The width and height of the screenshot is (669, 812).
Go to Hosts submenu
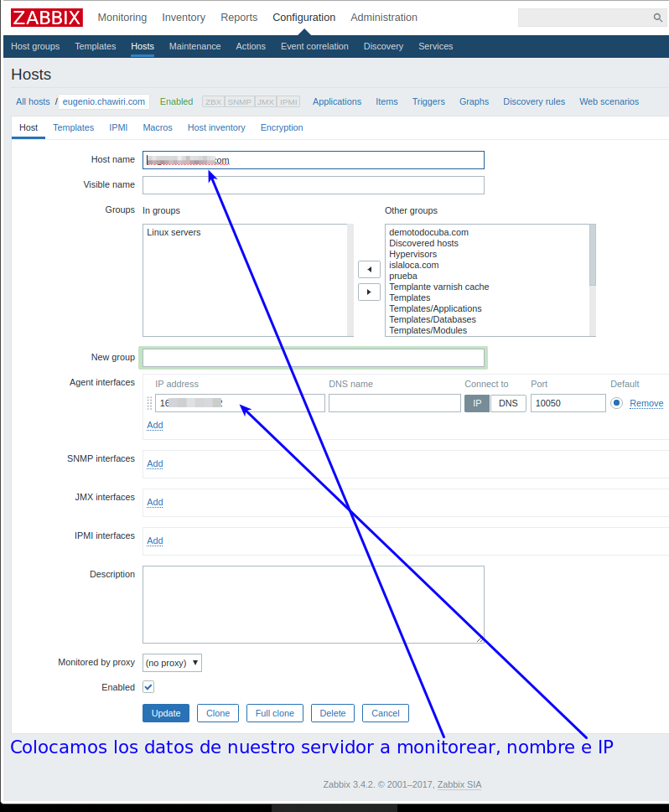[x=143, y=46]
